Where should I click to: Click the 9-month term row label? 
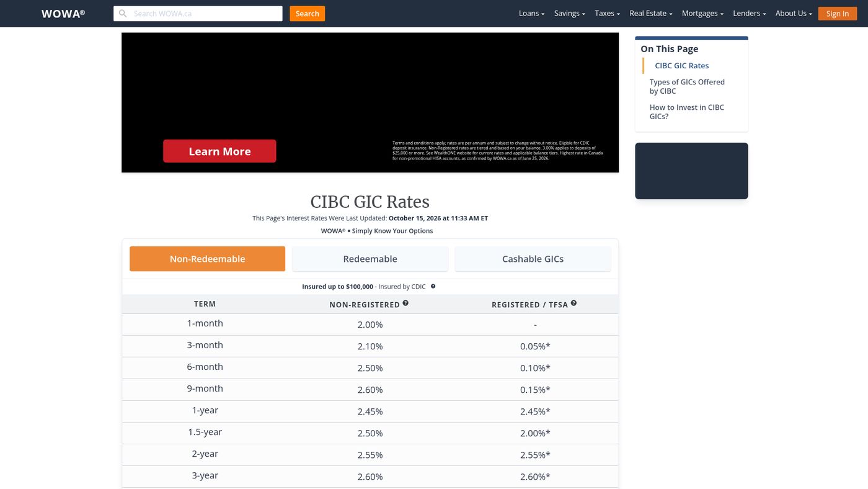pyautogui.click(x=205, y=388)
